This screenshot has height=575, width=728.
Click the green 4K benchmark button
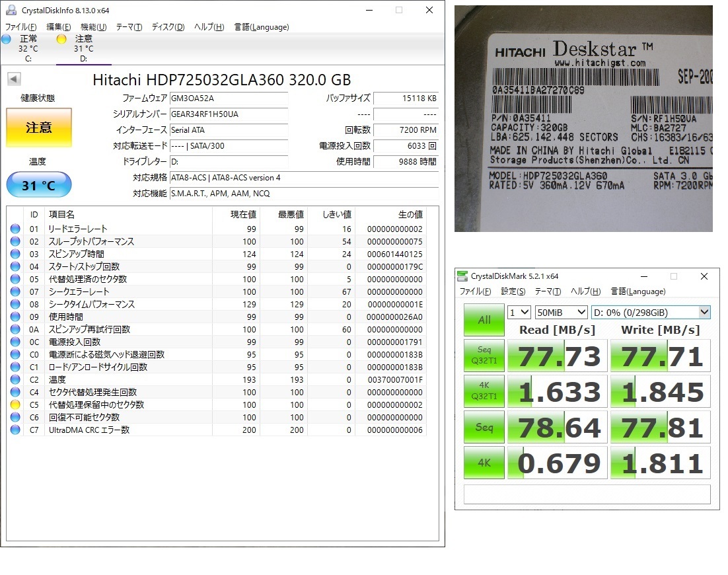tap(484, 463)
